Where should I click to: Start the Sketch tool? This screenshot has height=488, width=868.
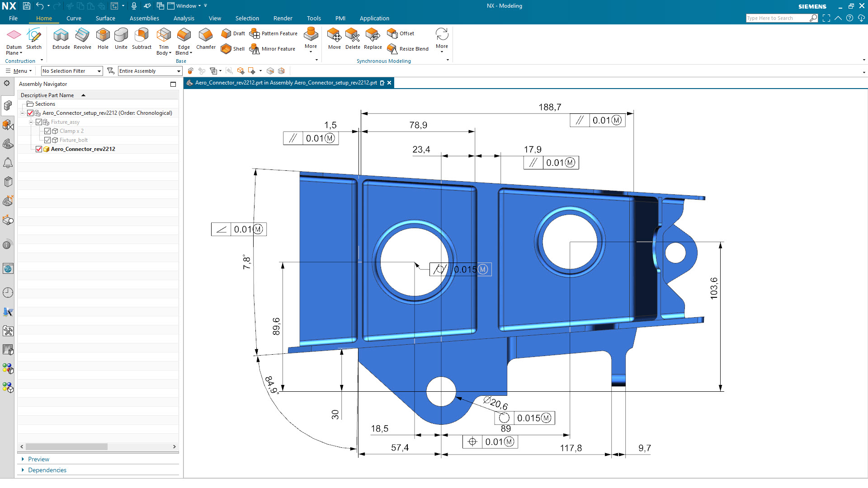(x=34, y=39)
